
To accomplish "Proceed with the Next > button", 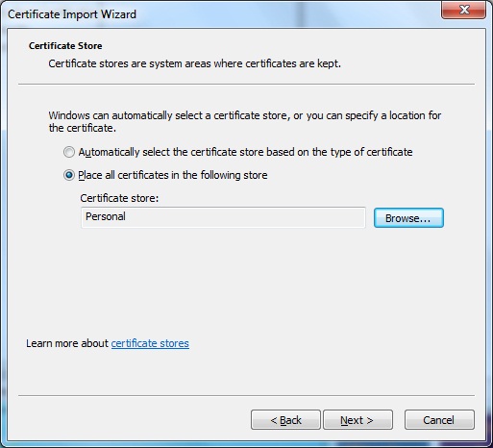I will coord(357,420).
